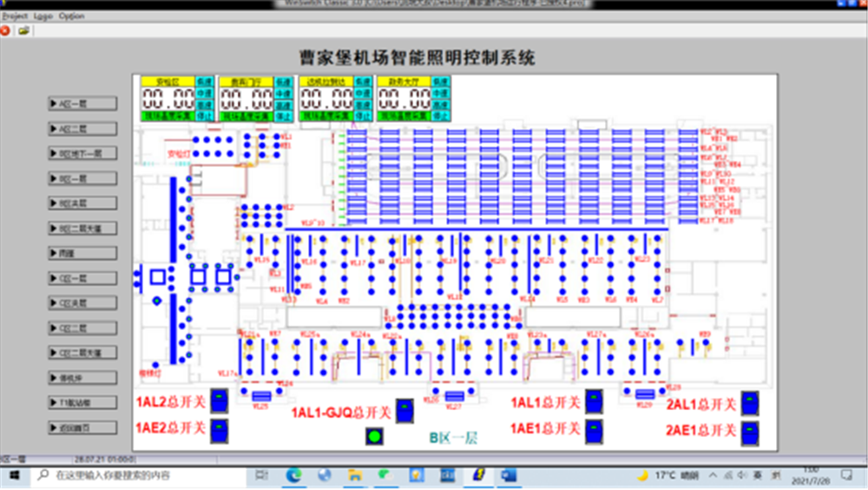Open the Project menu
Viewport: 868px width, 490px height.
(15, 16)
